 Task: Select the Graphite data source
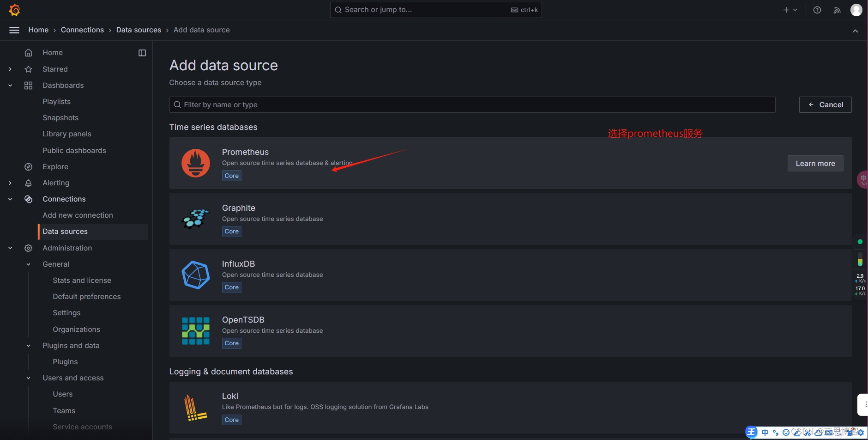point(510,219)
